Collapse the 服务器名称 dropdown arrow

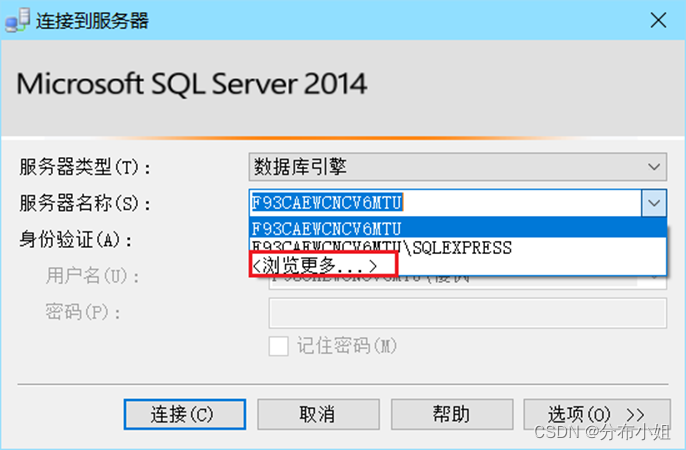(654, 203)
